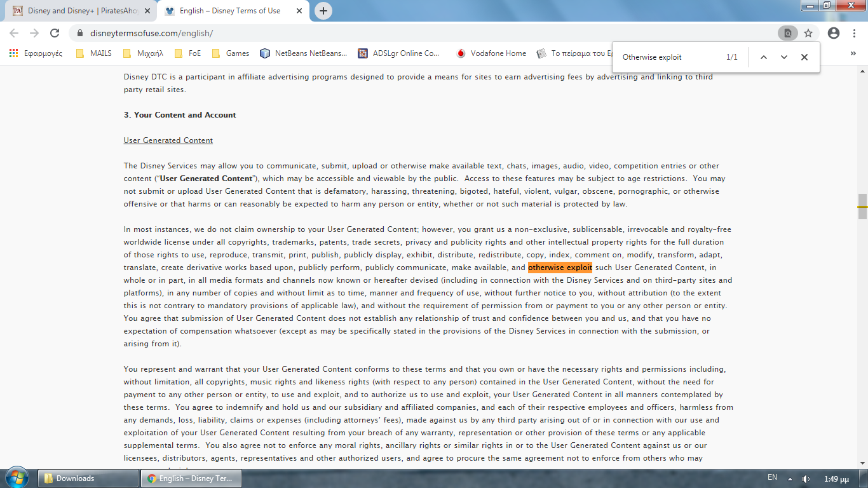Select the English – Disney Terms of Use tab
The width and height of the screenshot is (868, 488).
[233, 11]
